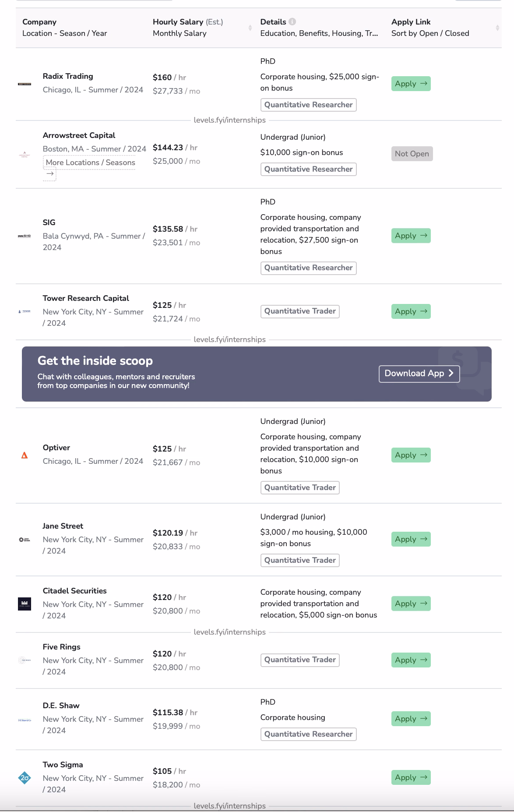514x812 pixels.
Task: Apply to Radix Trading internship
Action: pos(411,84)
